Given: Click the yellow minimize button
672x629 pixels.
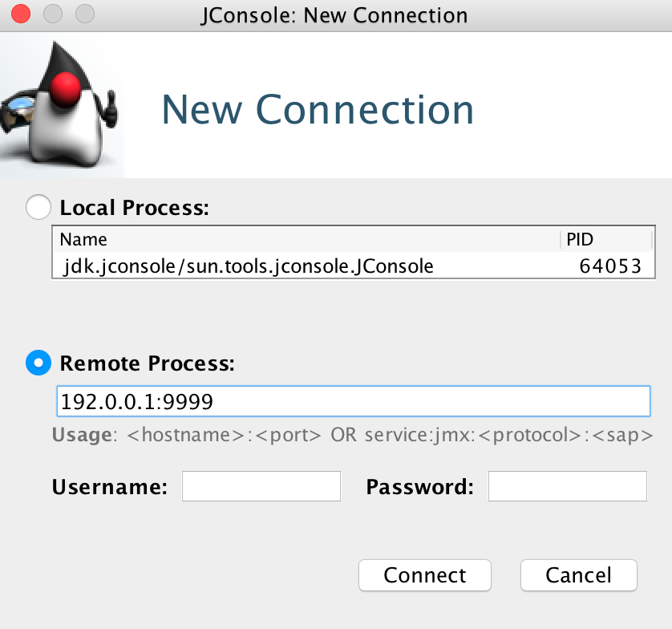Looking at the screenshot, I should (52, 14).
